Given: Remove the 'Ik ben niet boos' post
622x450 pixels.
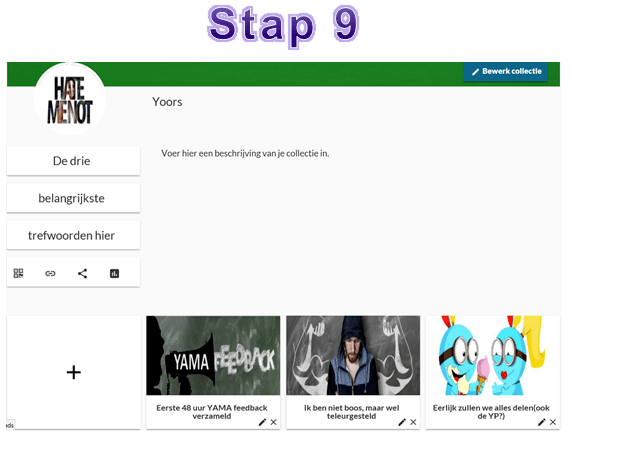Looking at the screenshot, I should pyautogui.click(x=413, y=422).
